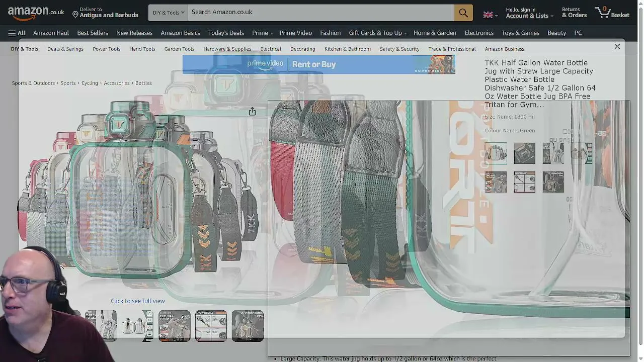Open Power Tools

click(106, 49)
